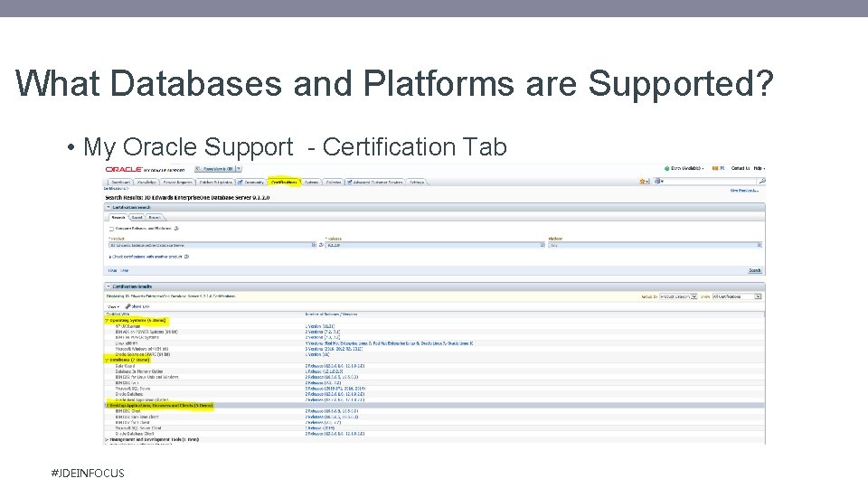Open the messages envelope icon
This screenshot has width=868, height=488.
click(x=714, y=168)
